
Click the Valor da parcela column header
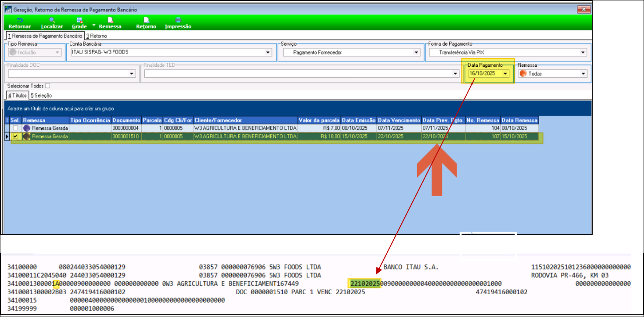(x=319, y=120)
